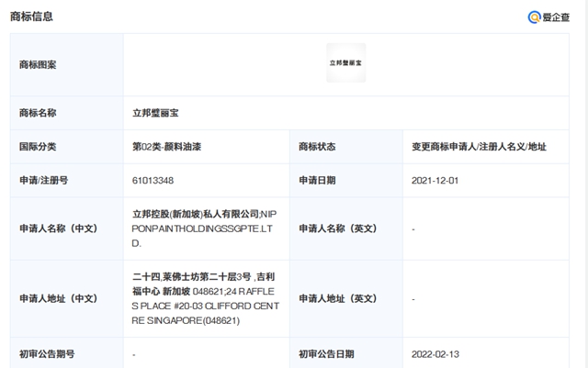Click the 国际分类 label cell

(x=67, y=147)
